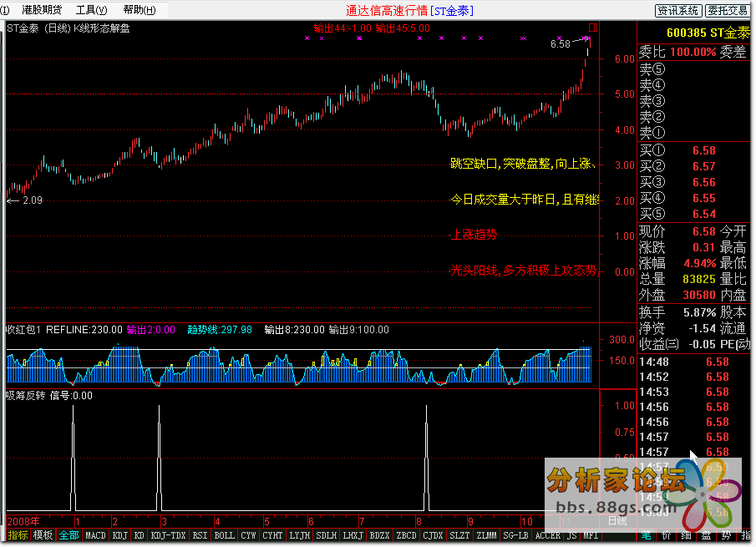The width and height of the screenshot is (756, 547).
Task: Click the 买③ price 6.56
Action: [x=704, y=182]
